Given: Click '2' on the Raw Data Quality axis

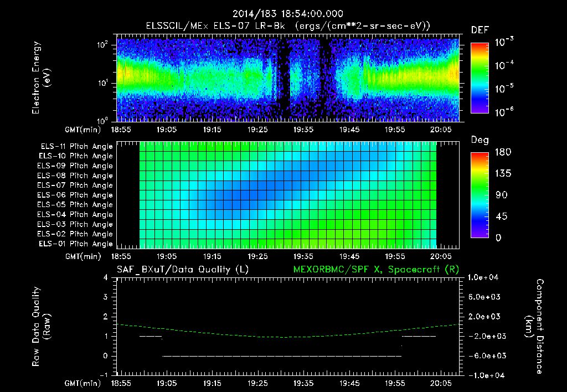Looking at the screenshot, I should tap(105, 317).
